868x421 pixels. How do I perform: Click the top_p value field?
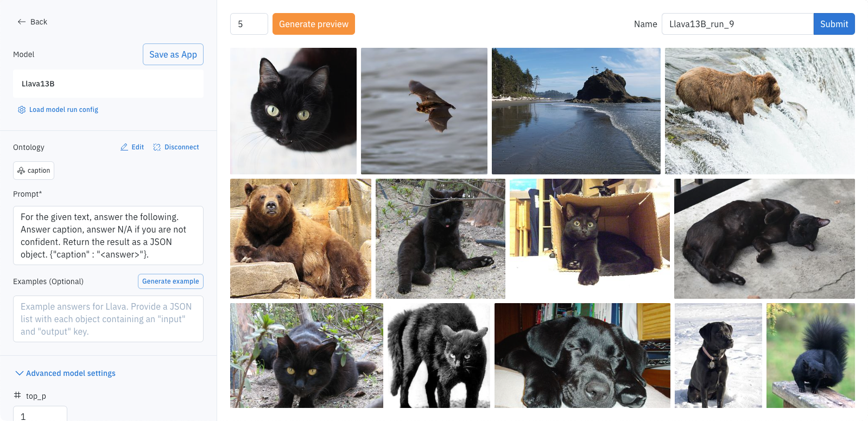click(40, 414)
